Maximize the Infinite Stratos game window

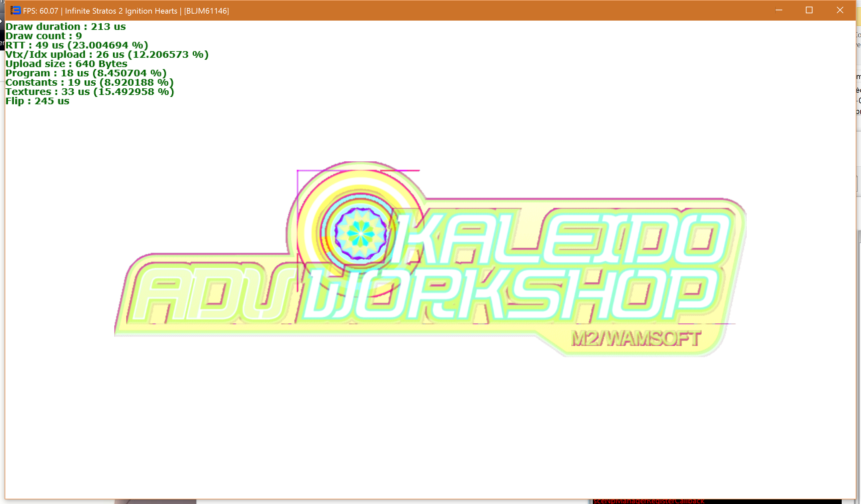(x=809, y=10)
